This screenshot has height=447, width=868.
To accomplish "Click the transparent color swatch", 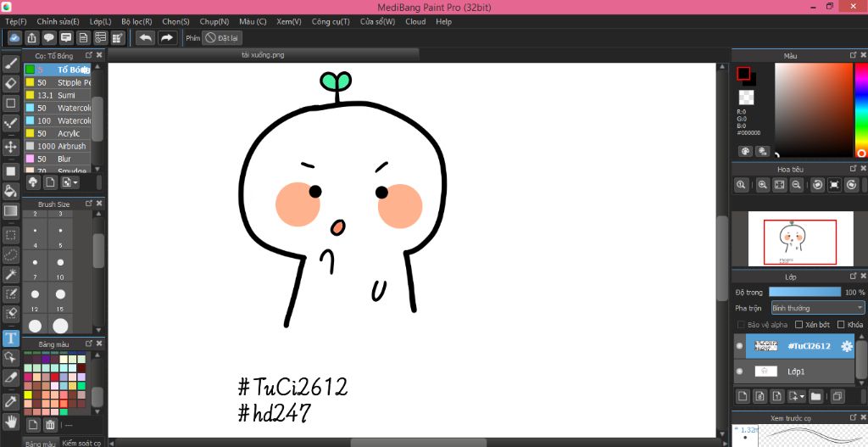I will [x=746, y=98].
